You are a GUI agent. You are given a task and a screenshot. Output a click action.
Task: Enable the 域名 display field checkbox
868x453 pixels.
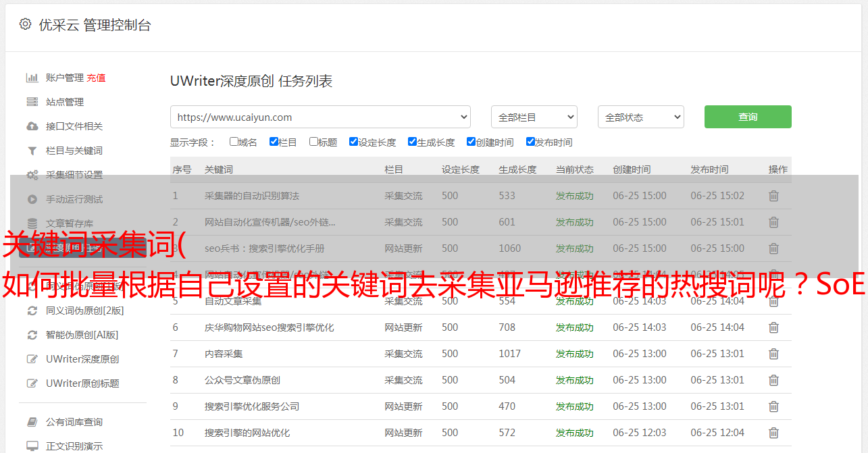pyautogui.click(x=234, y=142)
